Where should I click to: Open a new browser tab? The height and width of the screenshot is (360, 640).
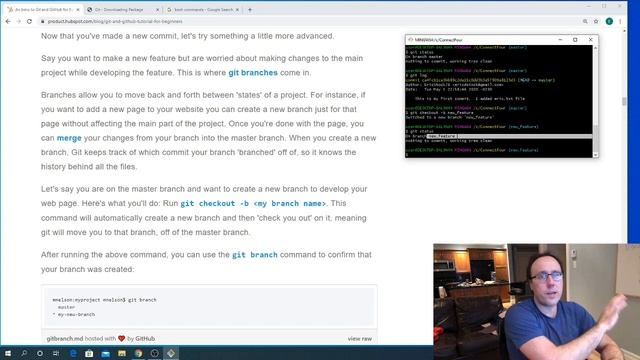[250, 9]
